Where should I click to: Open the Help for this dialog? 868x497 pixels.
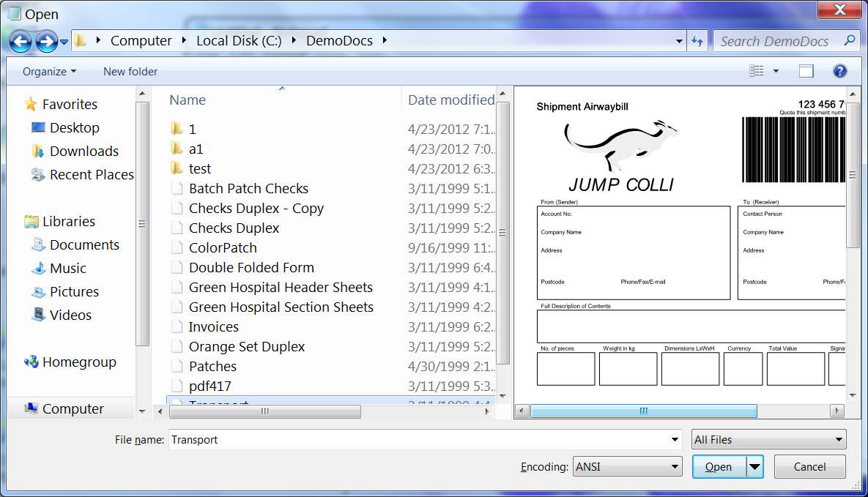(839, 71)
